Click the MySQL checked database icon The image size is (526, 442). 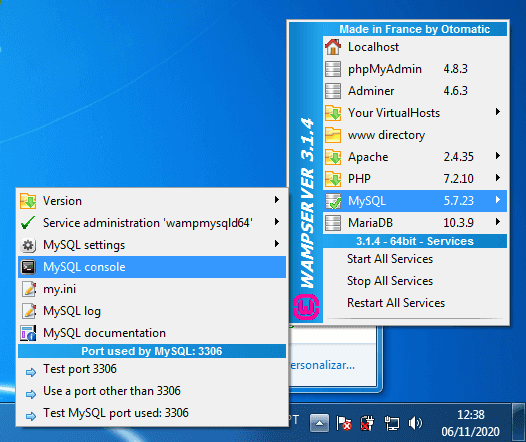click(x=333, y=201)
